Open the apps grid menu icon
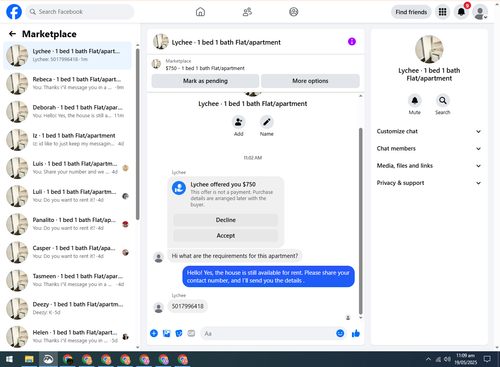This screenshot has width=500, height=367. point(442,12)
